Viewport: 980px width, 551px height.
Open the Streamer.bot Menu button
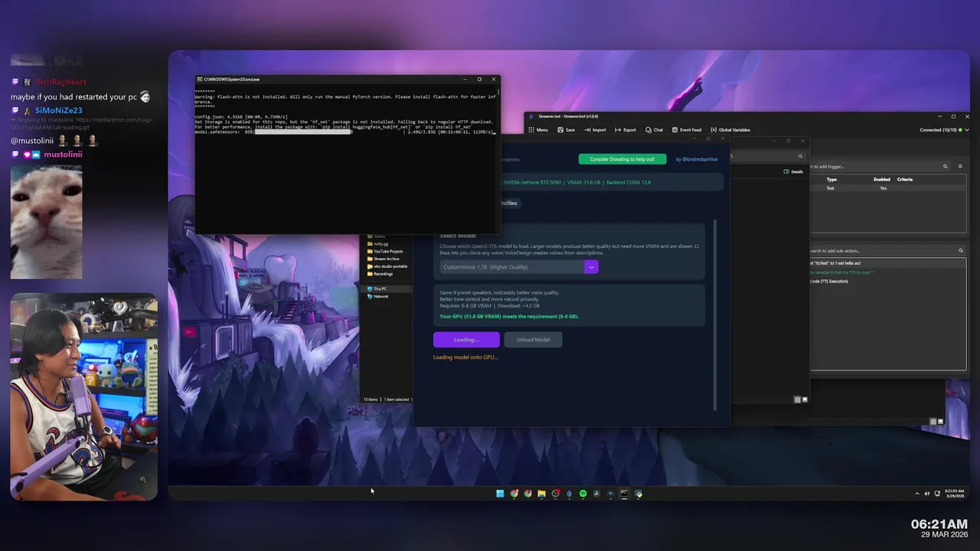pos(537,130)
